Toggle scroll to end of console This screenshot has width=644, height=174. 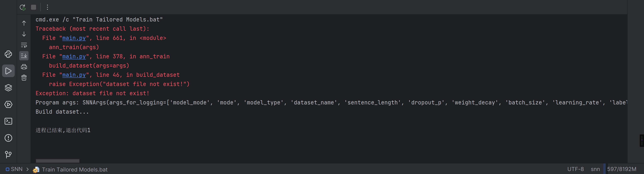[x=24, y=56]
